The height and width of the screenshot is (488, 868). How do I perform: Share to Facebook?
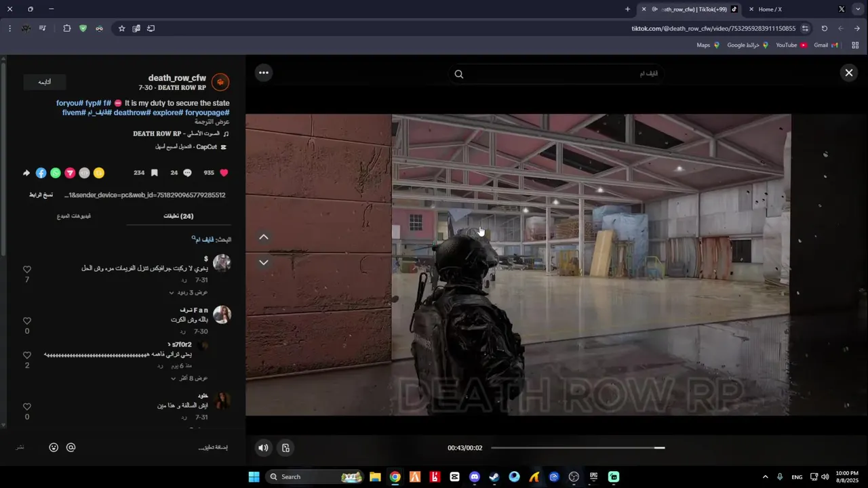tap(41, 173)
